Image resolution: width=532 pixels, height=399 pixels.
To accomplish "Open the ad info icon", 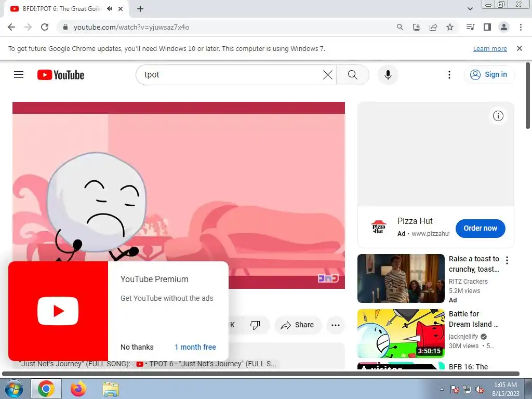I will pyautogui.click(x=498, y=116).
